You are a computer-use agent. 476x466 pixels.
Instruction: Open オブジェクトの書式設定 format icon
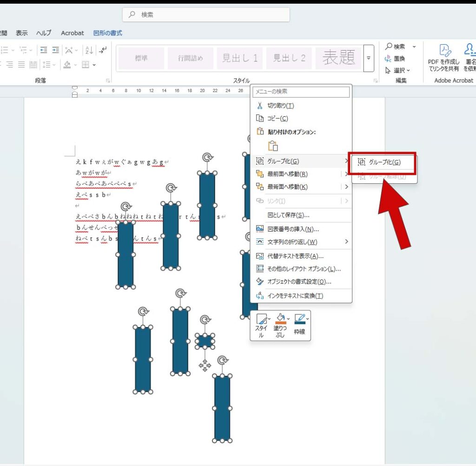pos(260,282)
